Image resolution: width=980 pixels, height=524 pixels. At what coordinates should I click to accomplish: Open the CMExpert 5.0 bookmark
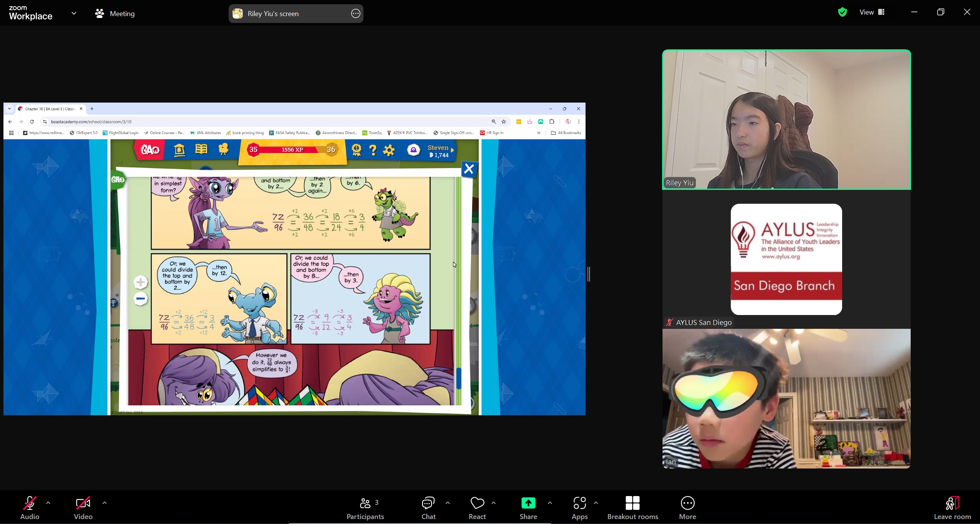coord(83,133)
